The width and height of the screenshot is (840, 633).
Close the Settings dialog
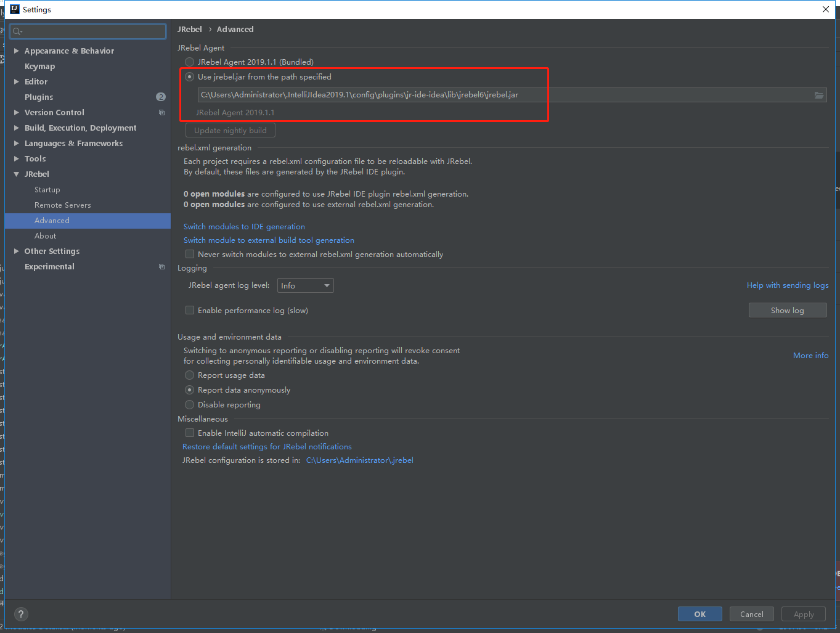tap(826, 9)
